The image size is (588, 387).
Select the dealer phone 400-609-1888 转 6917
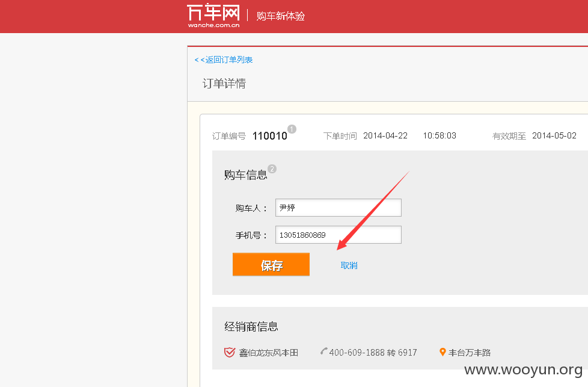[x=373, y=353]
